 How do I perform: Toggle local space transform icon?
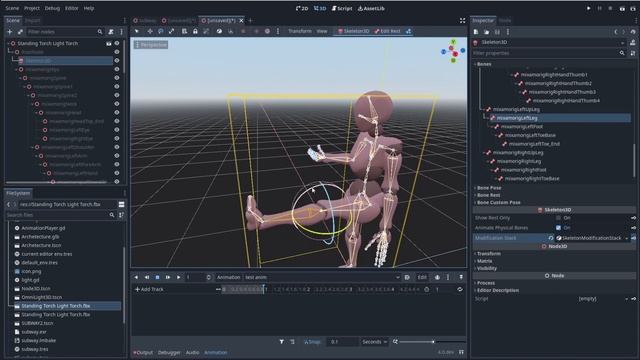(x=219, y=31)
